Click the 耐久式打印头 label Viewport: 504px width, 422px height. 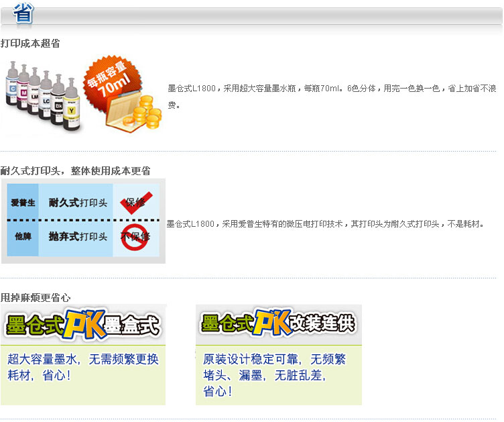click(x=78, y=203)
